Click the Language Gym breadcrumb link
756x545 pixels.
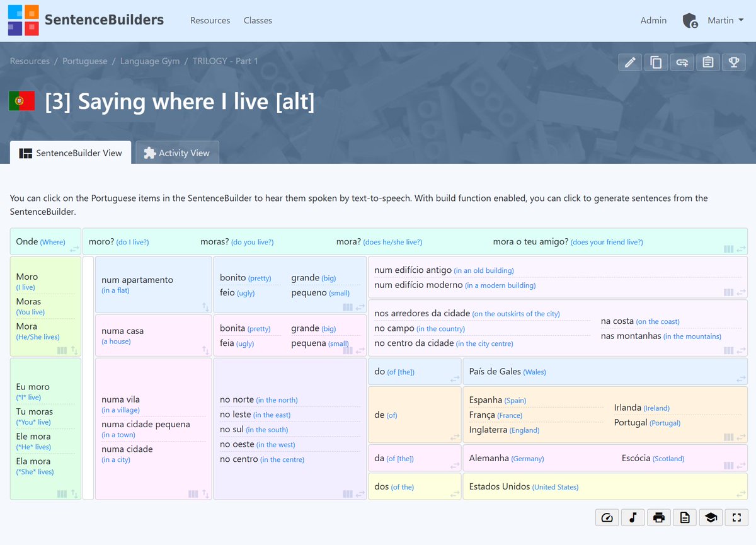tap(150, 61)
